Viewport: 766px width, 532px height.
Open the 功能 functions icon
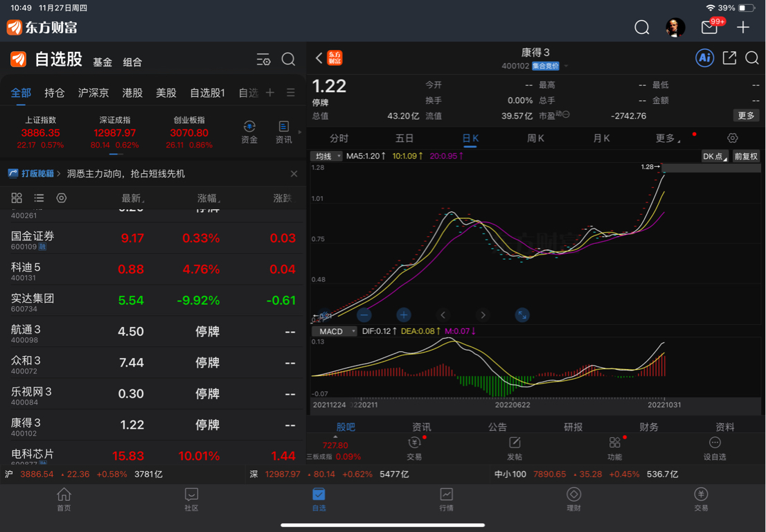pos(614,448)
